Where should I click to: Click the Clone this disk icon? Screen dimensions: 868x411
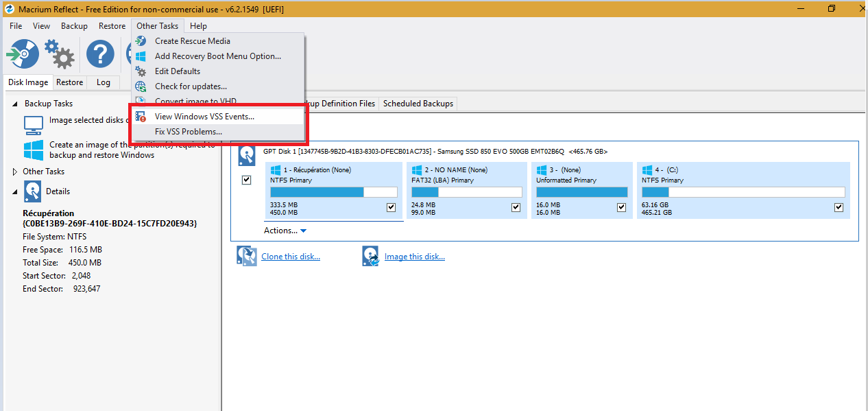(247, 257)
